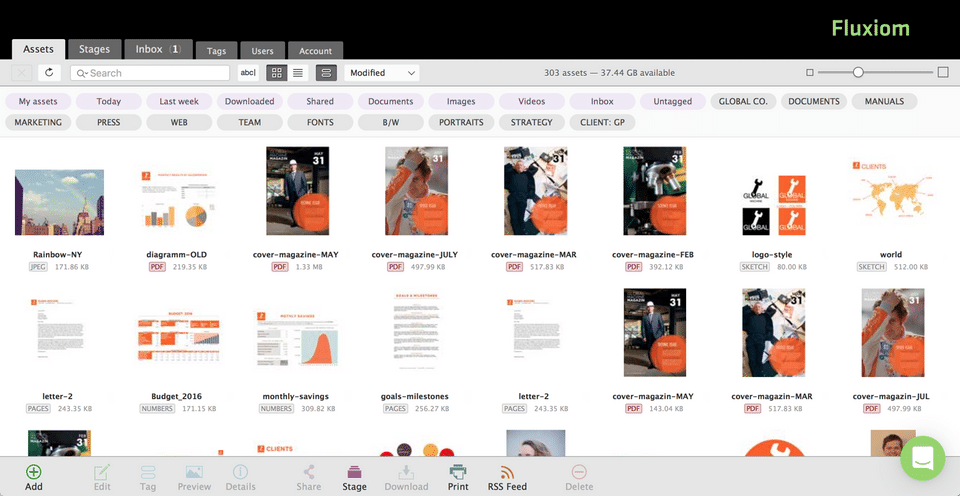Click the Edit pencil icon
960x496 pixels.
click(102, 472)
